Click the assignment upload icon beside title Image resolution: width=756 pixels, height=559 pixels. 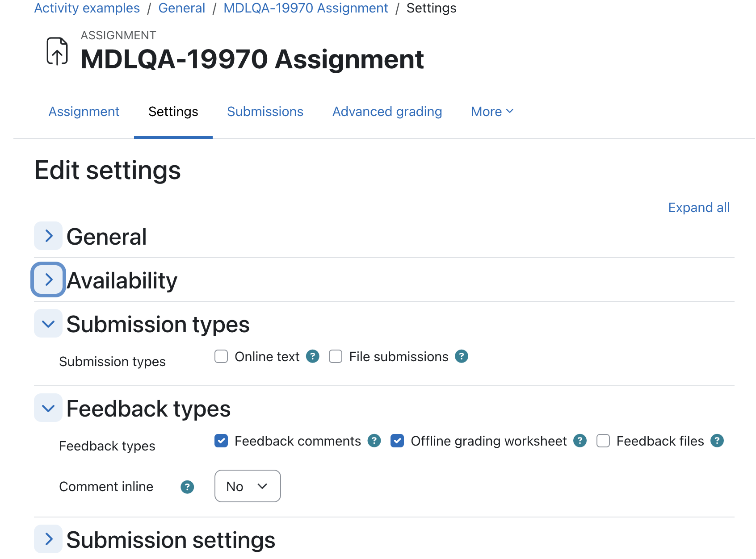[57, 51]
